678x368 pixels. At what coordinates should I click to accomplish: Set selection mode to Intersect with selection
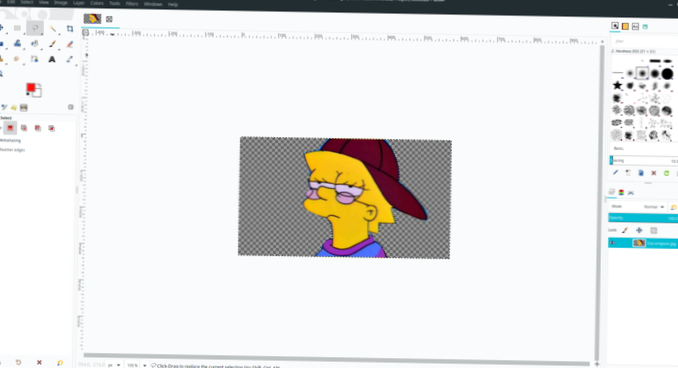point(51,128)
